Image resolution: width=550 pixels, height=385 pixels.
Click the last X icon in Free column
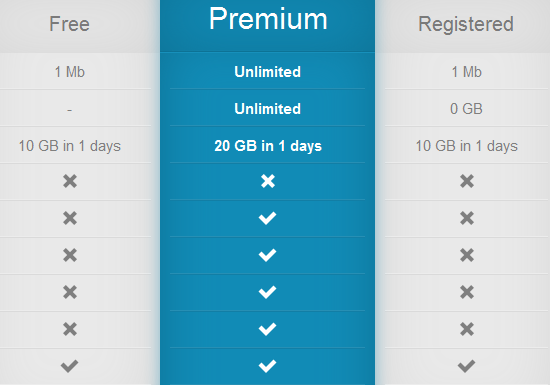coord(70,329)
